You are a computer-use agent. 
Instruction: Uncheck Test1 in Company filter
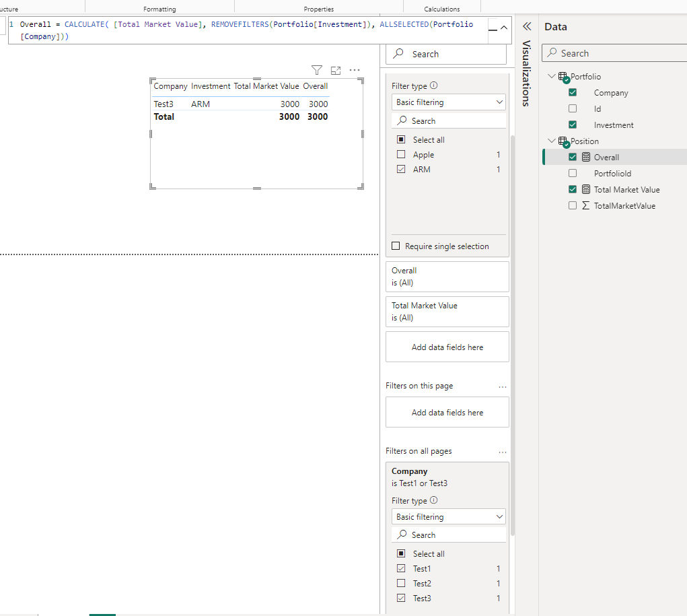(401, 569)
